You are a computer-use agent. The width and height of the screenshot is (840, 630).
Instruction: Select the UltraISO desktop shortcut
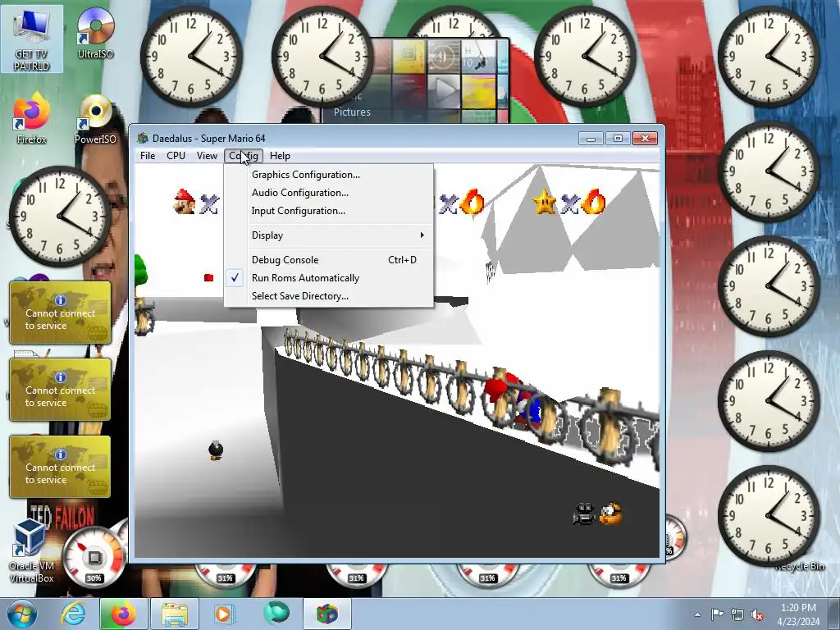click(x=95, y=33)
